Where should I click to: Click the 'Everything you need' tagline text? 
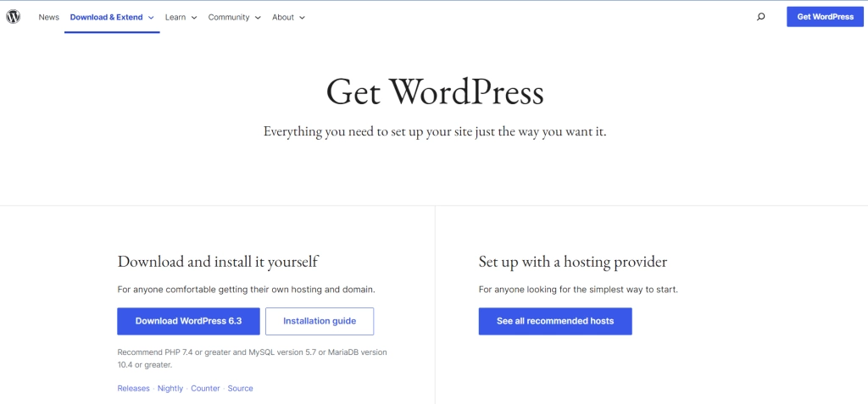(x=435, y=132)
